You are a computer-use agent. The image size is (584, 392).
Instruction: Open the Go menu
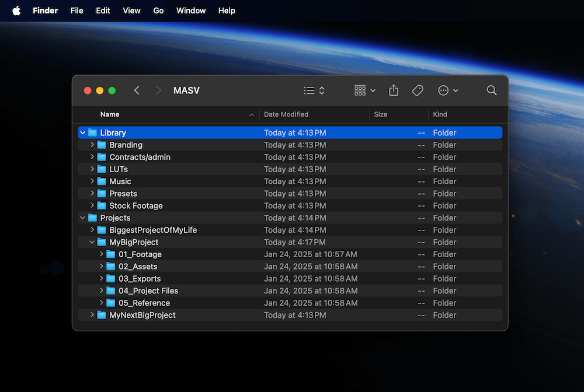coord(158,10)
